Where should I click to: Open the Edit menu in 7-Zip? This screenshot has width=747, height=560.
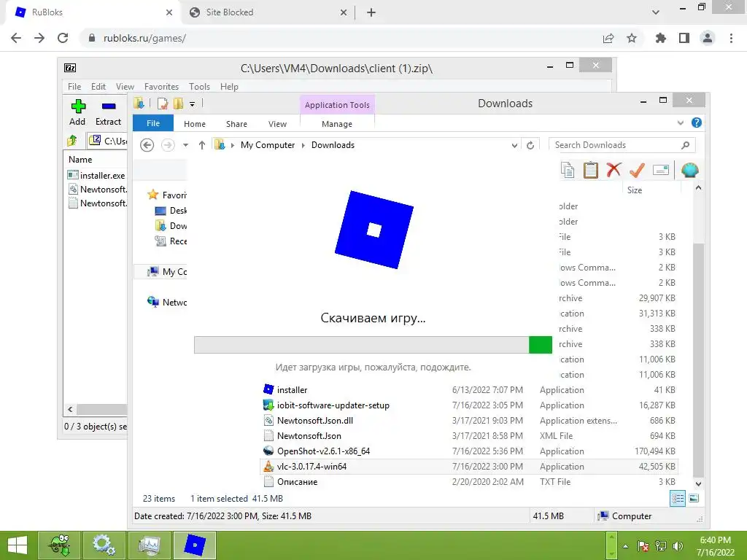click(x=98, y=87)
